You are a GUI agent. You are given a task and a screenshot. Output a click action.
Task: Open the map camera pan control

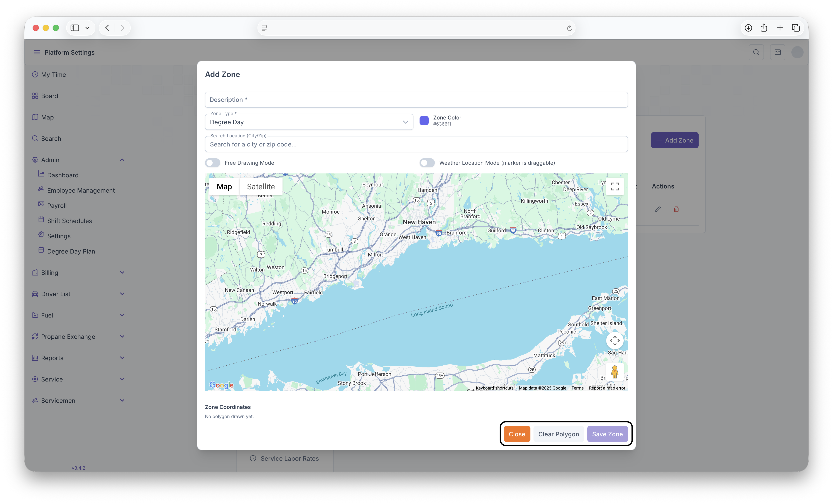click(615, 341)
